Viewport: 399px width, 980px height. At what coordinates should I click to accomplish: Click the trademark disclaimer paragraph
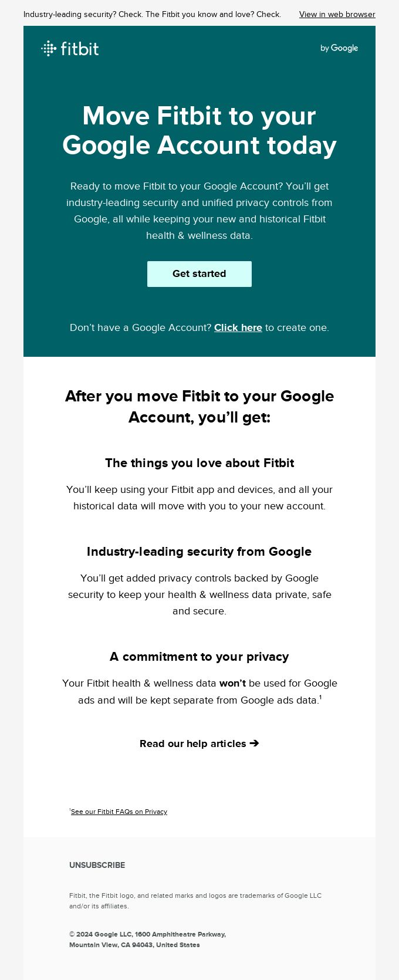coord(195,901)
